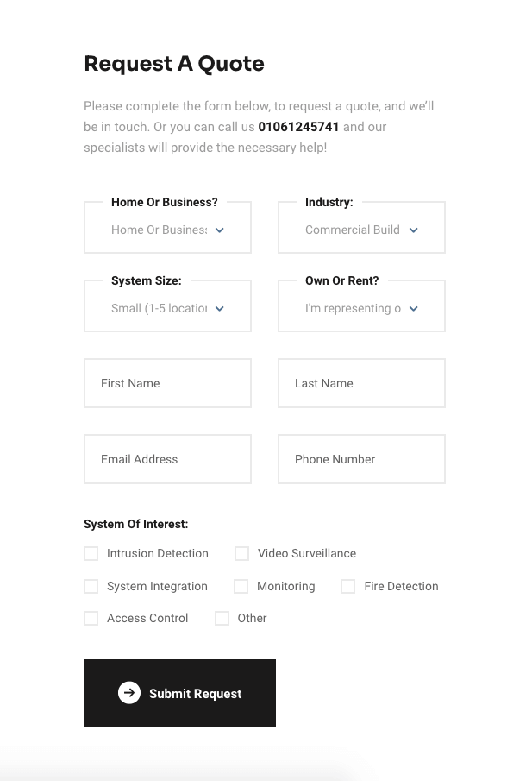Click the 01061245741 phone number link

click(298, 127)
